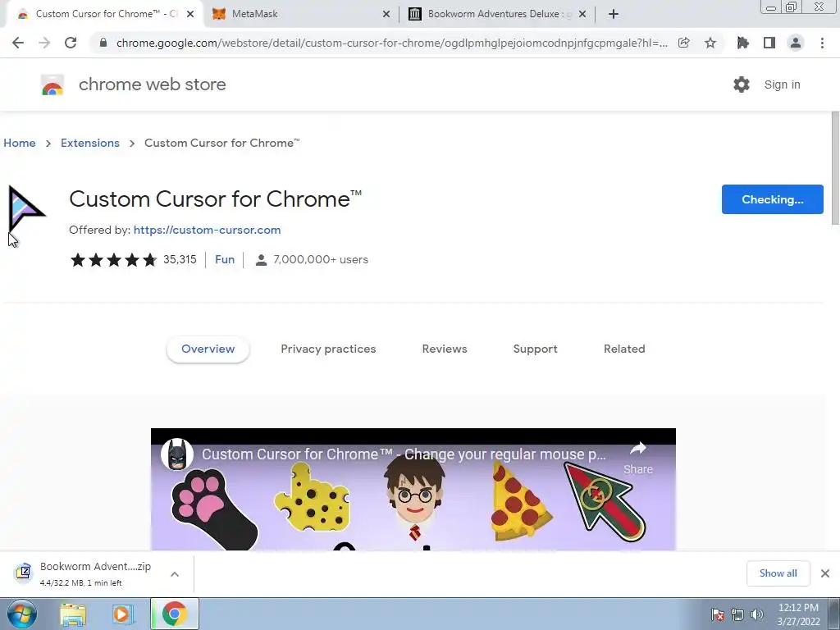Open the Related tab
Screen dimensions: 840x630
tap(624, 349)
